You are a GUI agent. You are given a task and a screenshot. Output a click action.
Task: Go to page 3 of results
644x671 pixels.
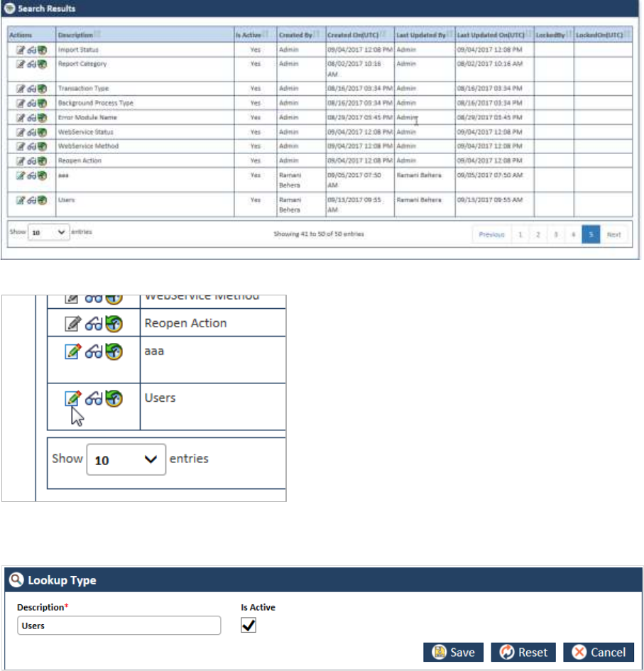(555, 234)
